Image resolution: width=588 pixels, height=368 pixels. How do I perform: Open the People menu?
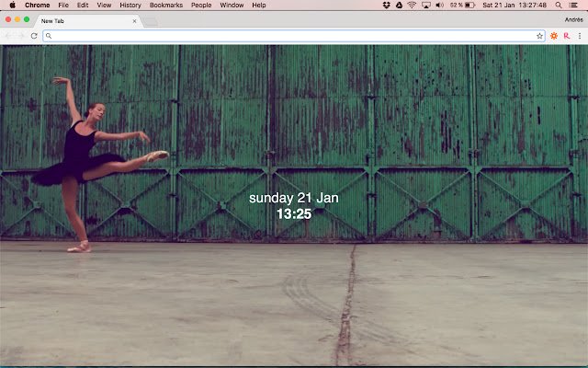coord(201,5)
